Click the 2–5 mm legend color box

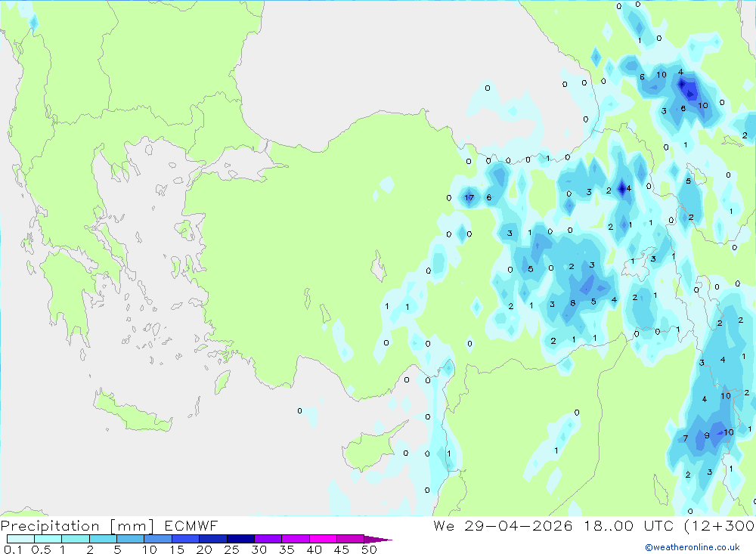click(x=103, y=539)
